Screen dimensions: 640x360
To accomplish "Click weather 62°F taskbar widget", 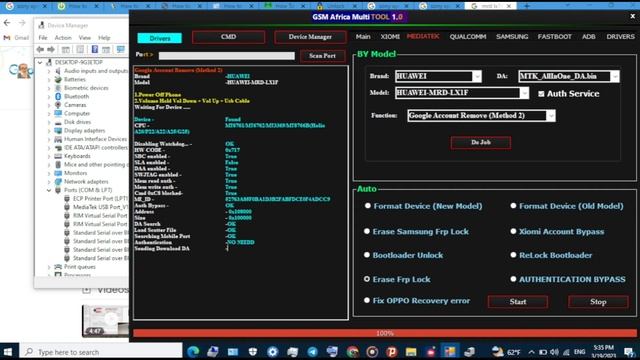I will [506, 351].
